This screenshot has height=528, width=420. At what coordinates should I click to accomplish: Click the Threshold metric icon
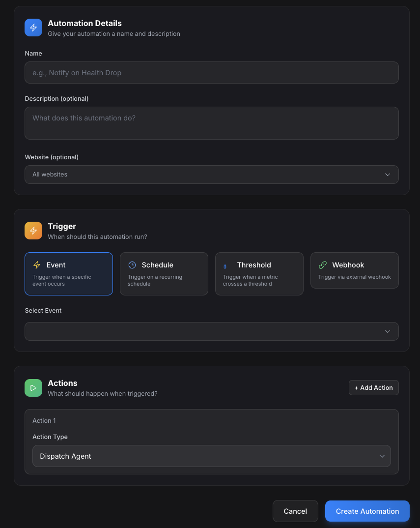225,266
